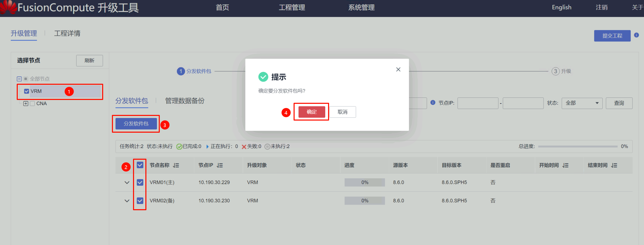Close the 提示 dialog with X icon

point(398,69)
